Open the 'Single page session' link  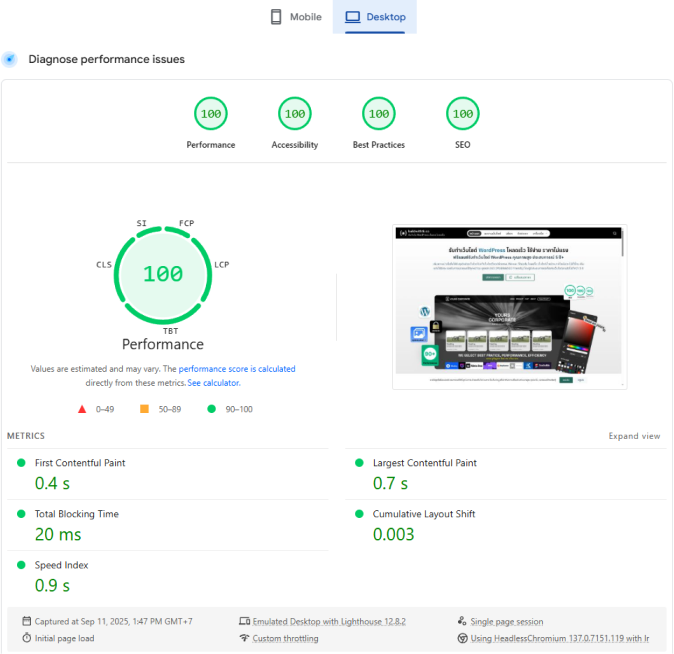tap(506, 621)
